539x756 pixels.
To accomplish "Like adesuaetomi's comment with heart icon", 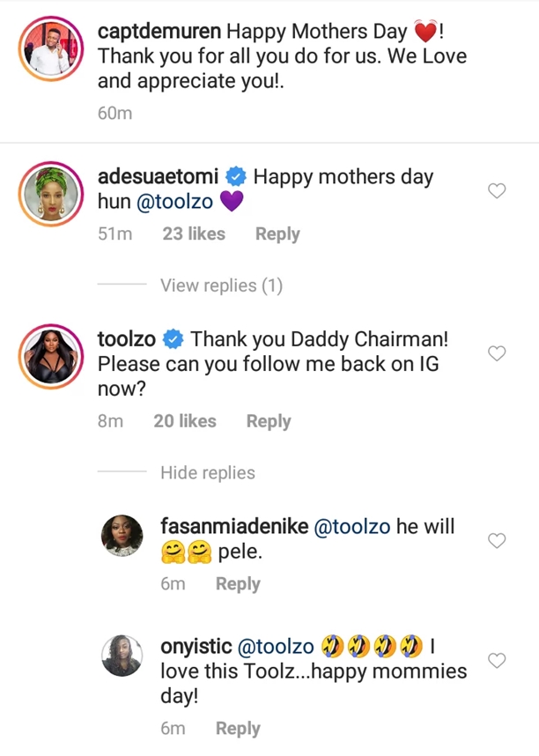I will pyautogui.click(x=497, y=191).
